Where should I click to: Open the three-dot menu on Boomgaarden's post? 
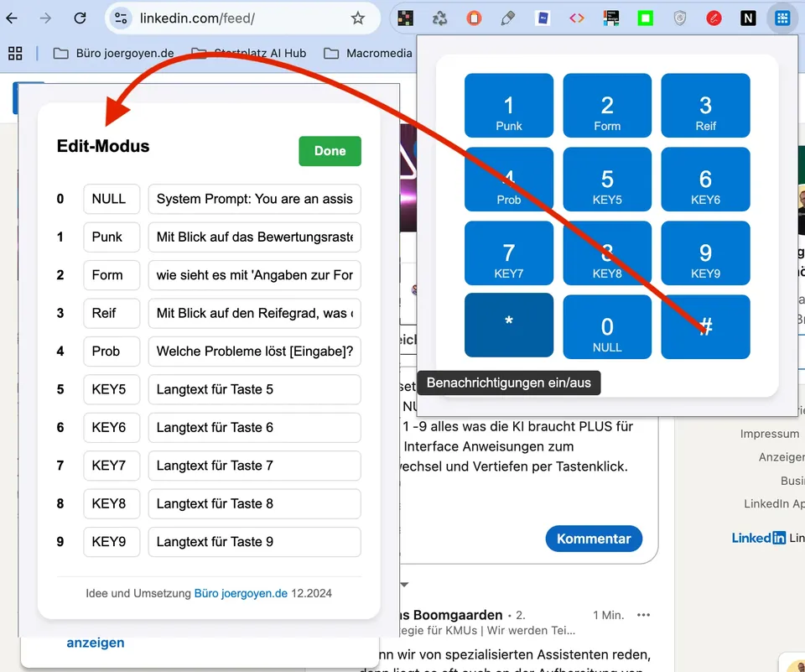(x=643, y=615)
